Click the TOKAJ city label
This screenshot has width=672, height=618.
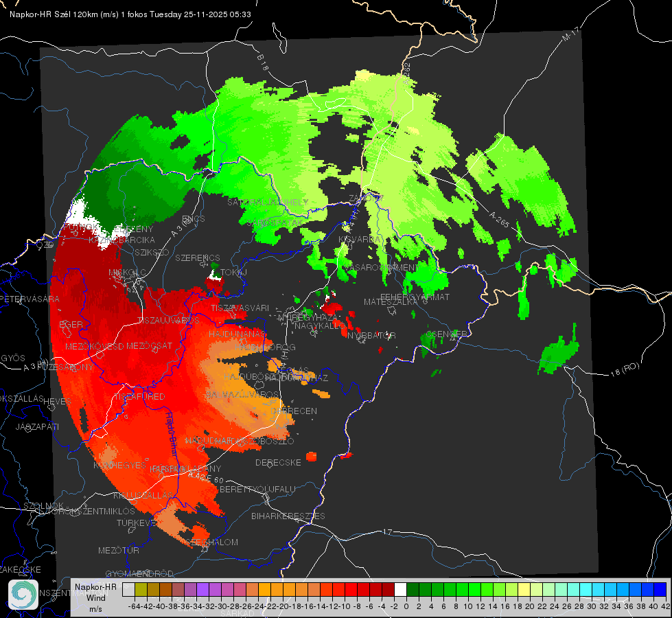pos(234,272)
